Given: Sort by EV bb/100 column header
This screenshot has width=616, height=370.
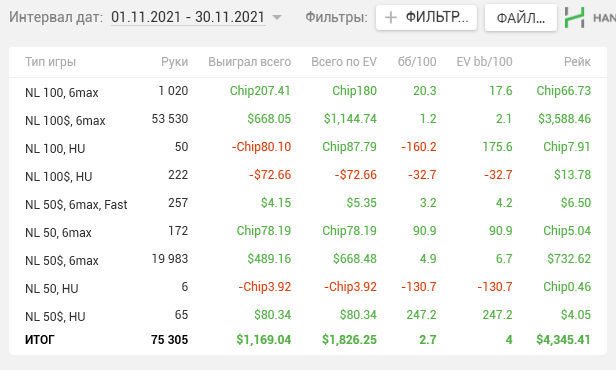Looking at the screenshot, I should (x=484, y=62).
